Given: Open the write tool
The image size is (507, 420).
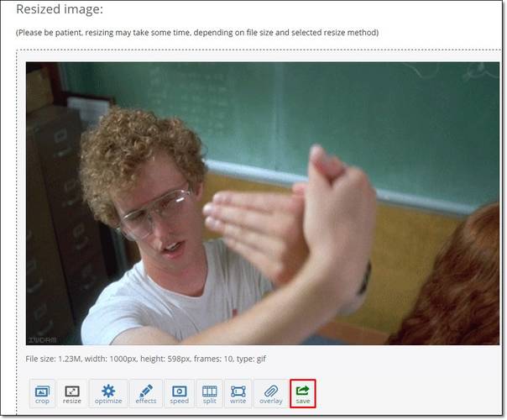Looking at the screenshot, I should click(x=238, y=394).
